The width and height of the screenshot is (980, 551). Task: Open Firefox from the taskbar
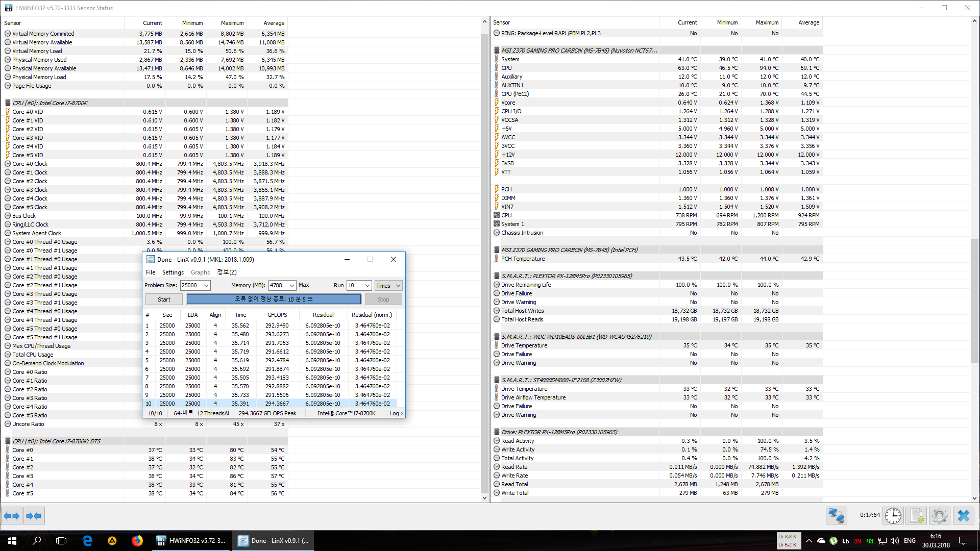[137, 541]
